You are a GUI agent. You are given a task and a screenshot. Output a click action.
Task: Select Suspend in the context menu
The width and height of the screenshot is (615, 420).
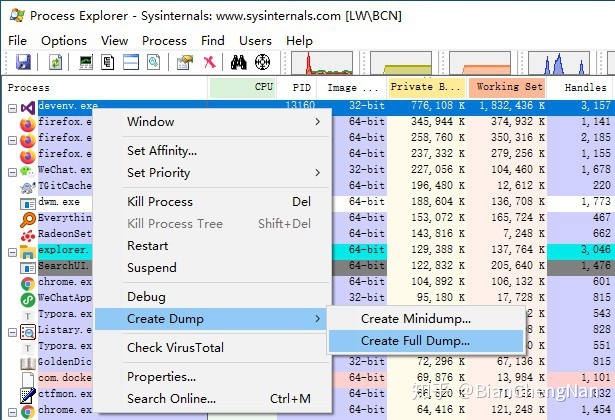coord(212,267)
